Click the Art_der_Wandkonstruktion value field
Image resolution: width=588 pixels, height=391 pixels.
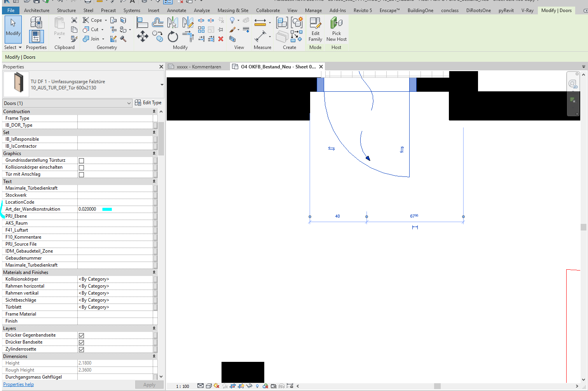point(115,209)
